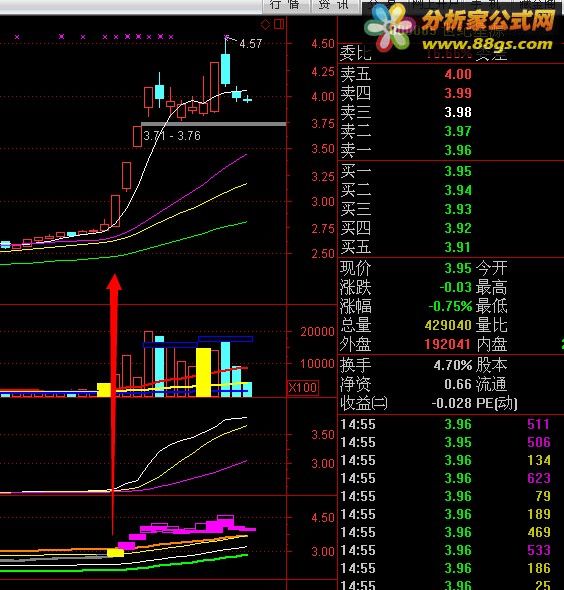Click the X100 volume multiplier box
The height and width of the screenshot is (590, 564).
point(303,388)
